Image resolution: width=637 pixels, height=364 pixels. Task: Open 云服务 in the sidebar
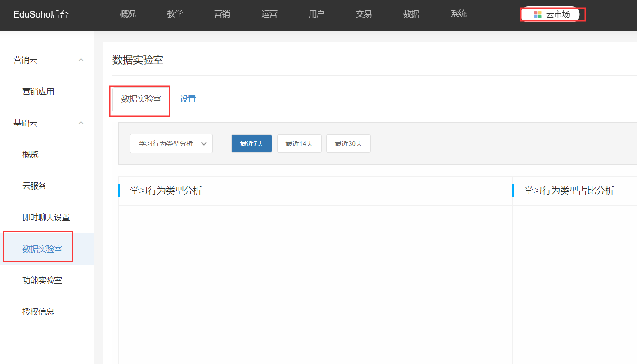(x=35, y=186)
